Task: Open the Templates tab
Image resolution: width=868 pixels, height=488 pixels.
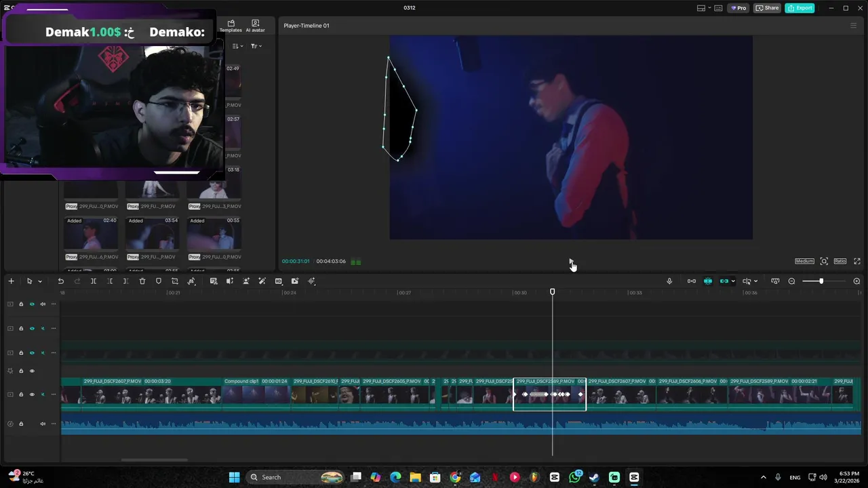Action: click(x=231, y=26)
